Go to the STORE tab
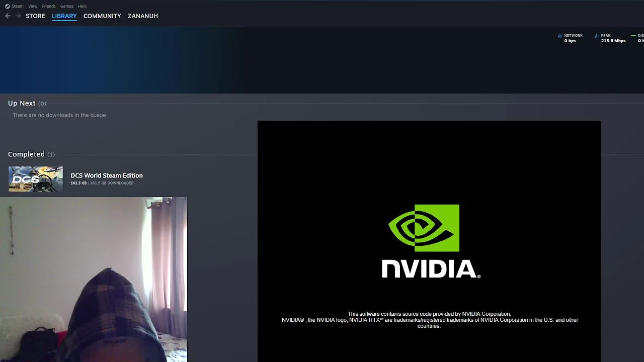This screenshot has height=362, width=644. tap(35, 16)
